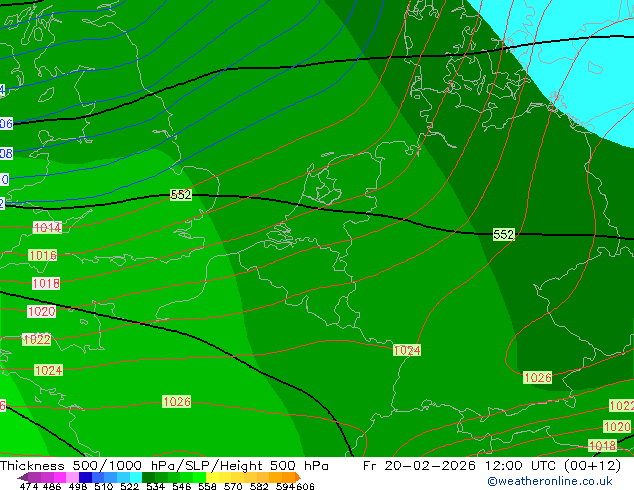The image size is (634, 490).
Task: Click the 1026 isobar label over France
Action: pos(177,401)
